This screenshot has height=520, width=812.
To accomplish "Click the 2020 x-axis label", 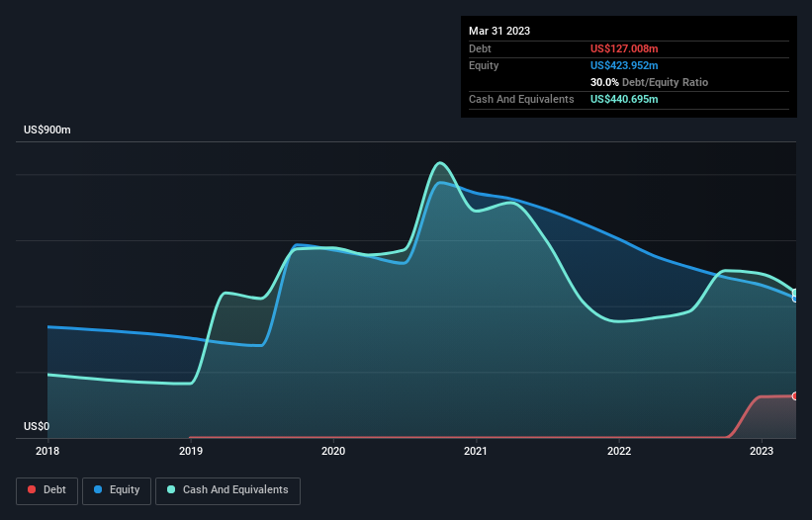I will (x=333, y=451).
